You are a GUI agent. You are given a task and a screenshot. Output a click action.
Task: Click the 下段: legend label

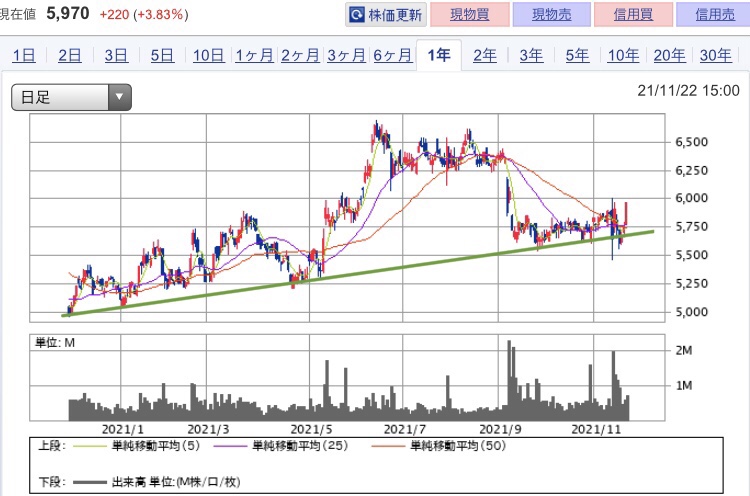[52, 482]
